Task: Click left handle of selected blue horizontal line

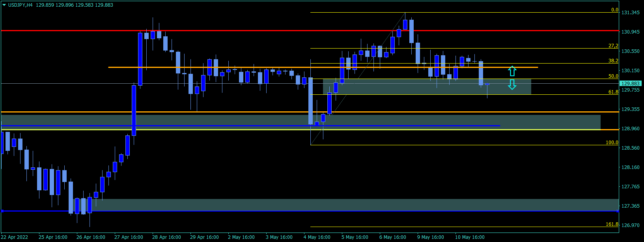Action: click(x=2, y=211)
